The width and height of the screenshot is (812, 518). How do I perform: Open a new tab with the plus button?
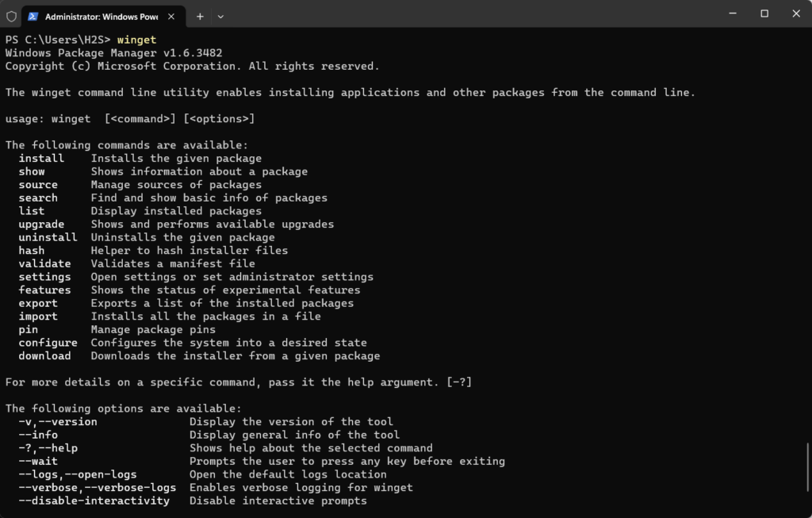[200, 17]
